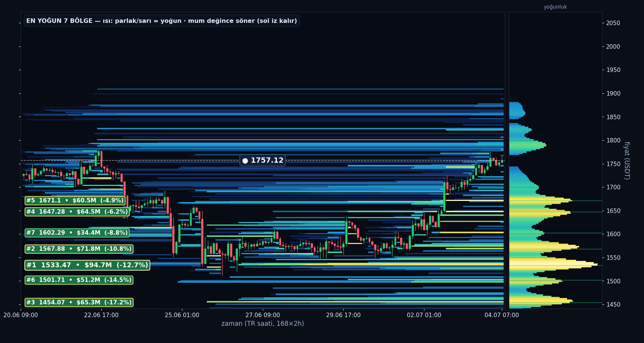The height and width of the screenshot is (343, 644).
Task: Click the 27.06 09:00 time tick
Action: (263, 315)
